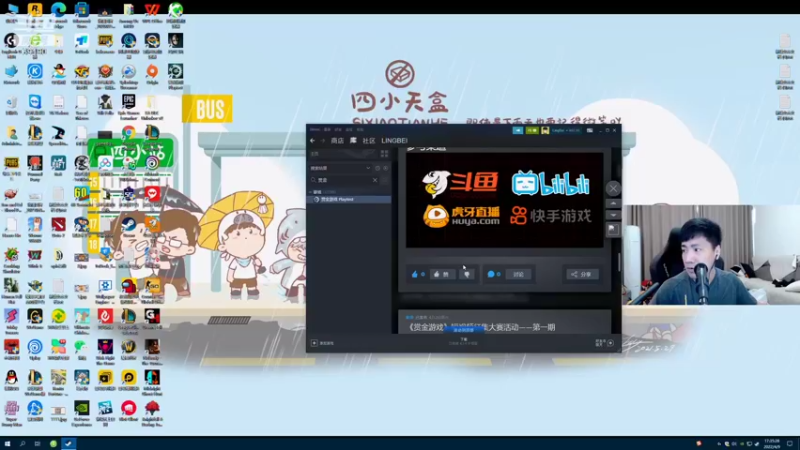Click the recent-activity clock icon in sidebar
The width and height of the screenshot is (800, 450).
(x=378, y=168)
